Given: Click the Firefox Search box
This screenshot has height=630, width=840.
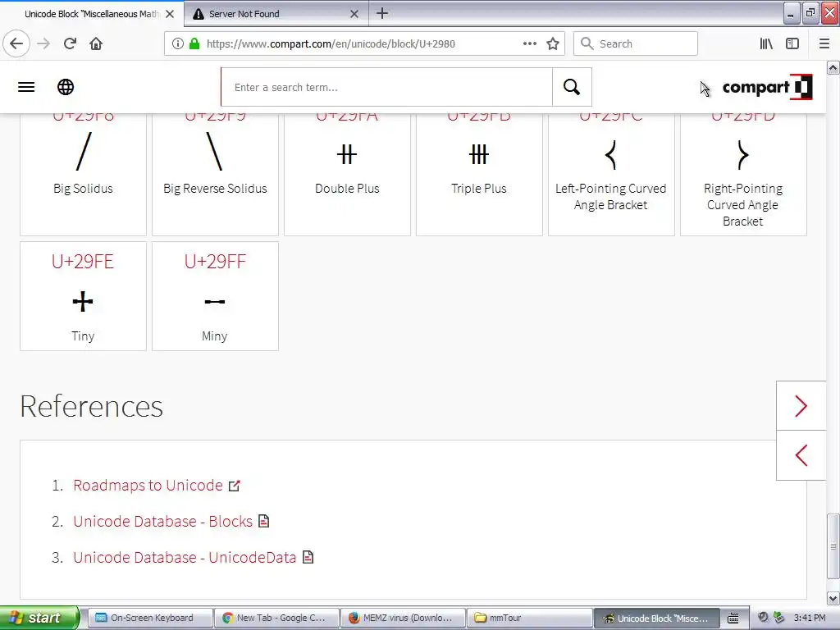Looking at the screenshot, I should pyautogui.click(x=636, y=43).
